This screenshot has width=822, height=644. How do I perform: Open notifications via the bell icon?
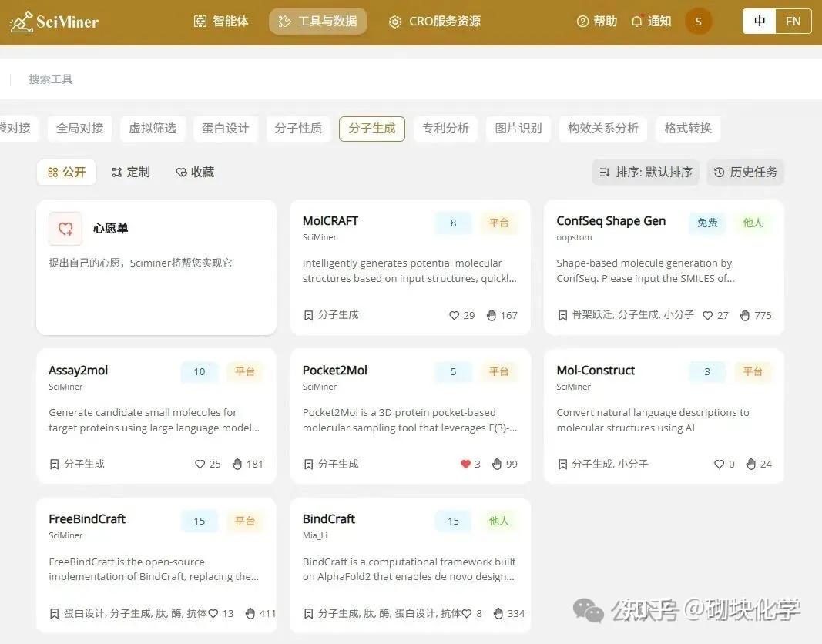pyautogui.click(x=636, y=21)
